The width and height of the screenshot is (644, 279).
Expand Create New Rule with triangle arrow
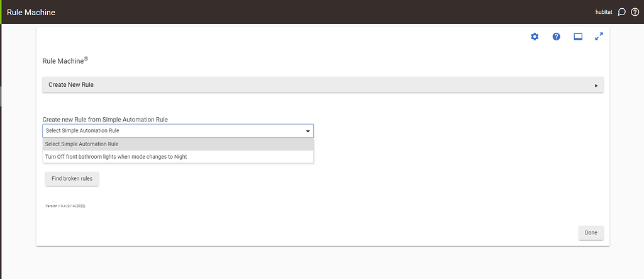pyautogui.click(x=596, y=86)
